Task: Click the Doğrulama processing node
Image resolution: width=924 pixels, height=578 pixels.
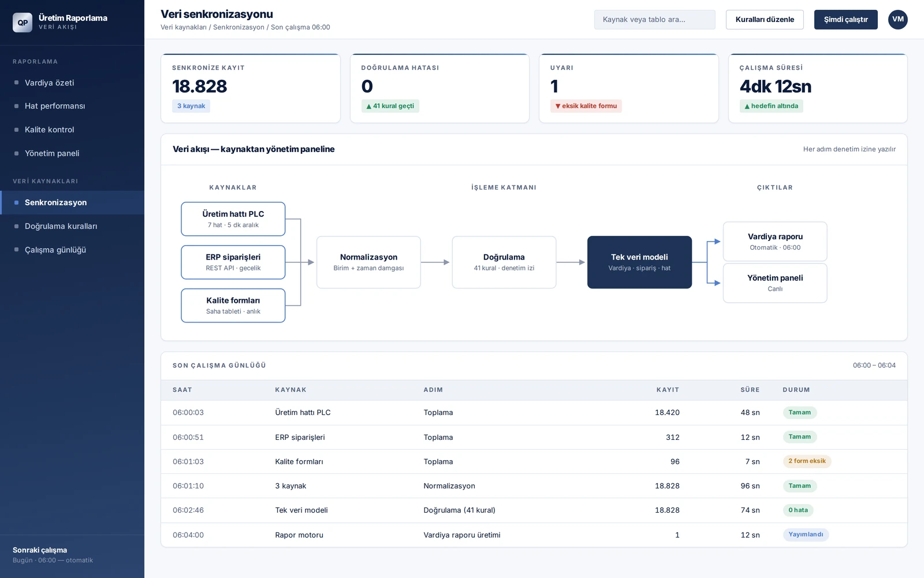Action: coord(504,262)
